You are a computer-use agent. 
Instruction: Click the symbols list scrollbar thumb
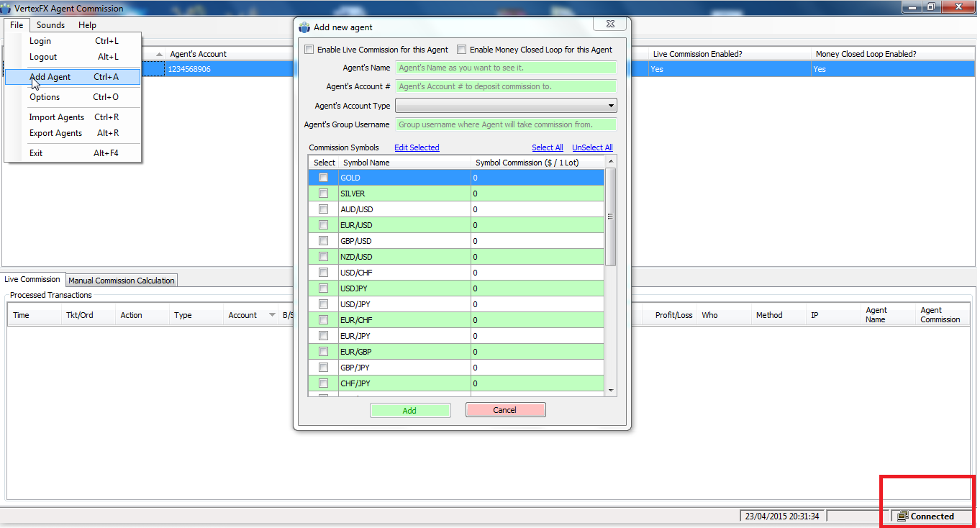click(611, 217)
